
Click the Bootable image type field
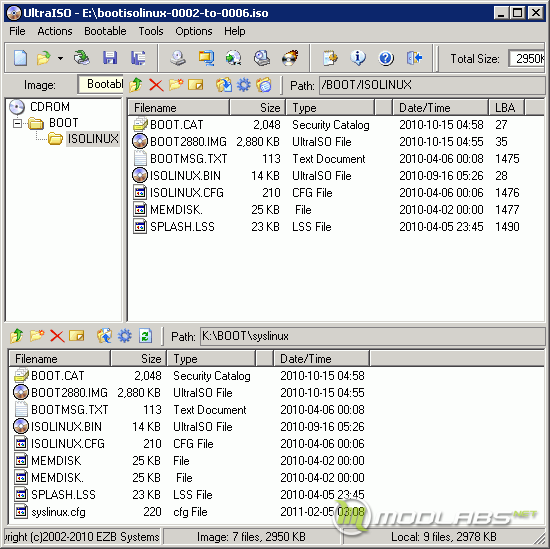(101, 84)
